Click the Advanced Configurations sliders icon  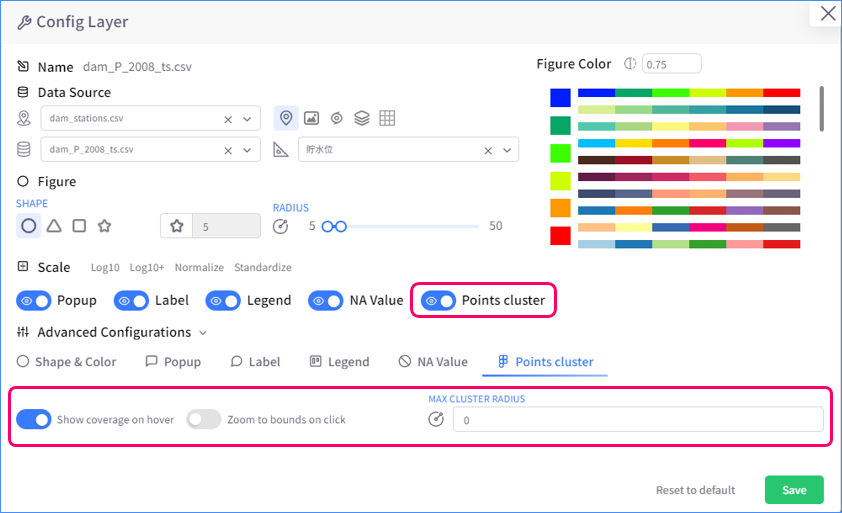pos(23,332)
